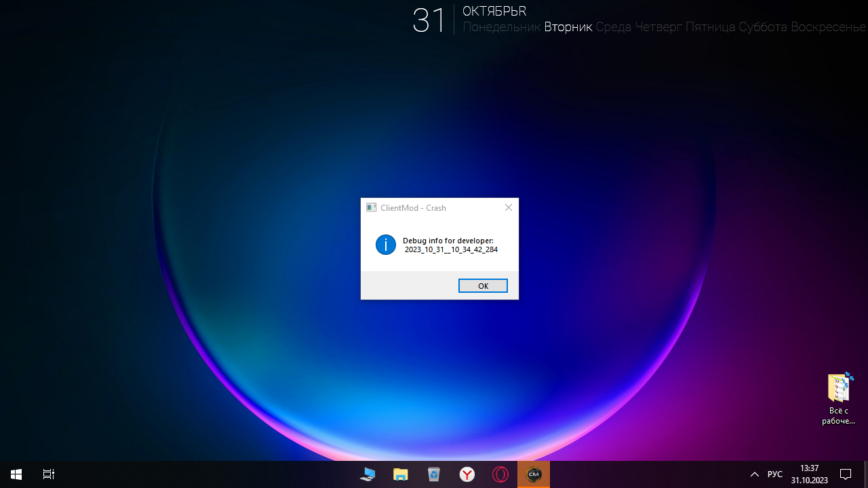868x488 pixels.
Task: Launch Yandex Browser from the taskbar
Action: [467, 474]
